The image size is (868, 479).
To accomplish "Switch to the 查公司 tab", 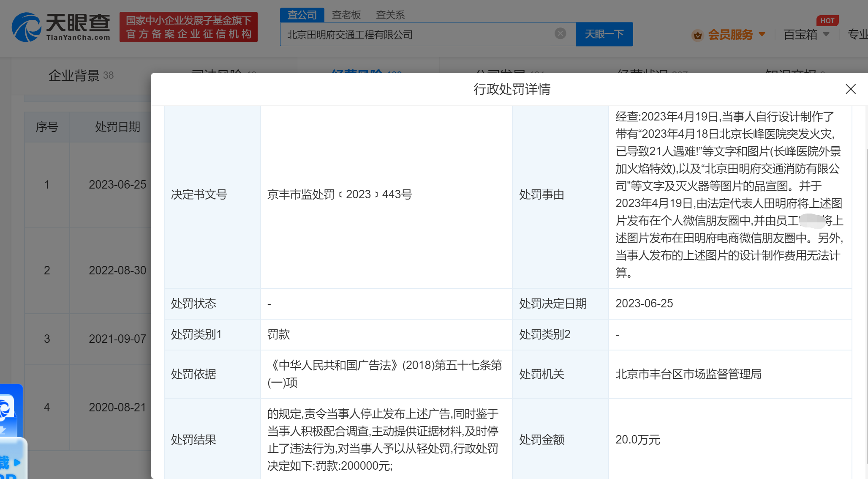I will 302,15.
